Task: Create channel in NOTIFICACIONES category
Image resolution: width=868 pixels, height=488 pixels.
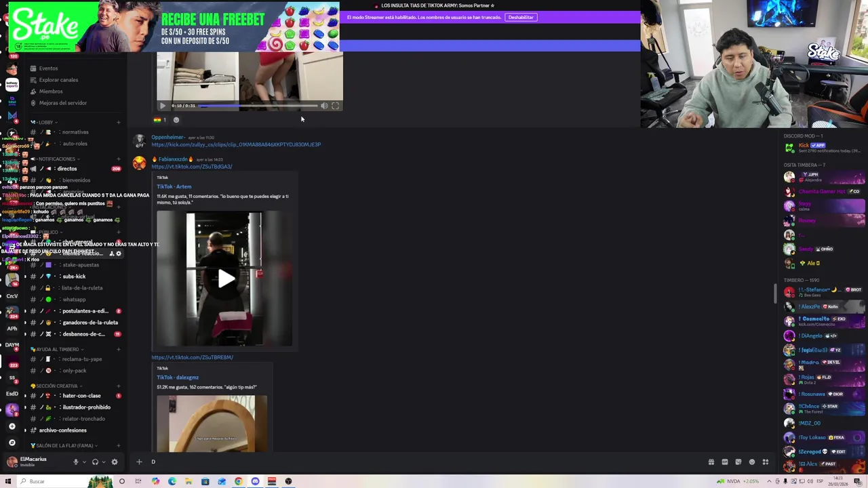Action: pos(118,159)
